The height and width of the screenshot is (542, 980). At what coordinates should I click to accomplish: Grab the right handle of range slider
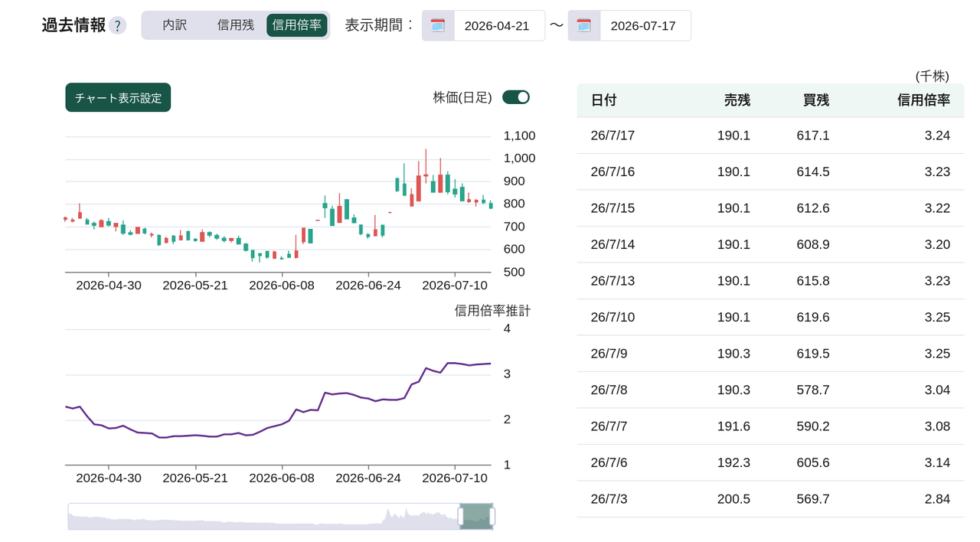tap(492, 517)
